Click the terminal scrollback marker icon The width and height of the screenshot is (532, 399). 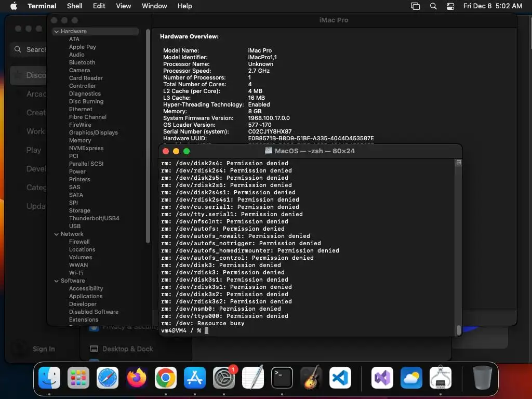click(x=458, y=163)
